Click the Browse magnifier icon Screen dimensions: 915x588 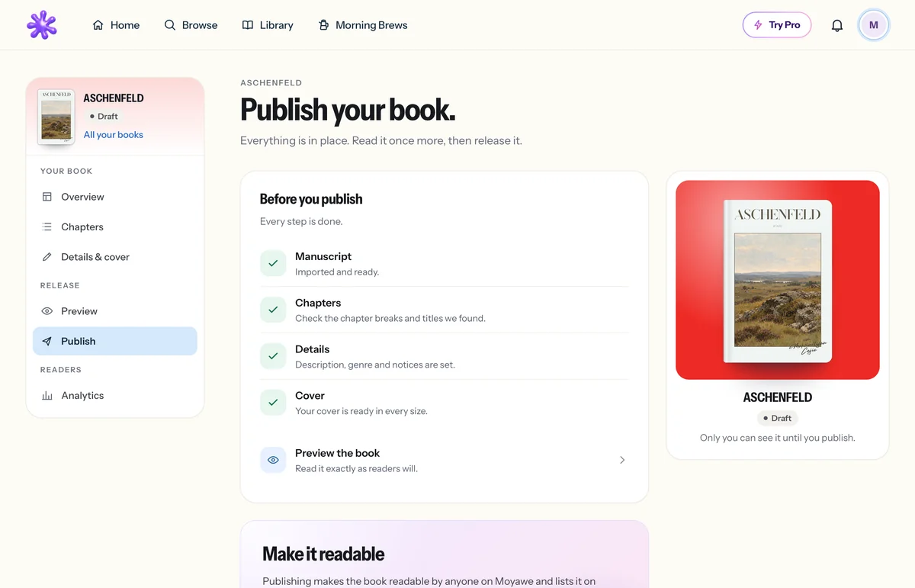point(170,25)
